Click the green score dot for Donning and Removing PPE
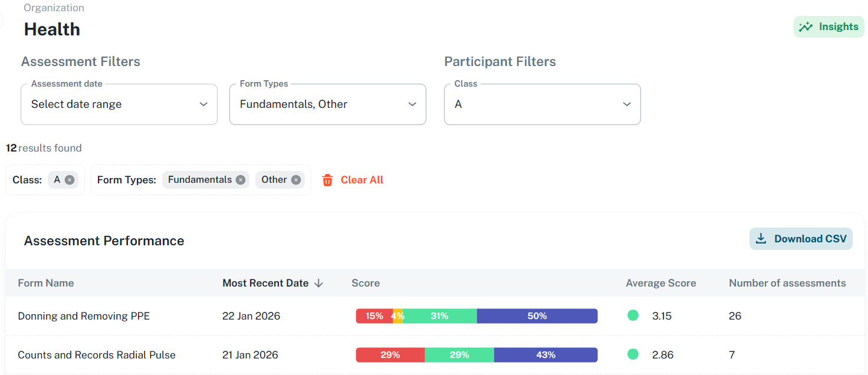 (633, 315)
